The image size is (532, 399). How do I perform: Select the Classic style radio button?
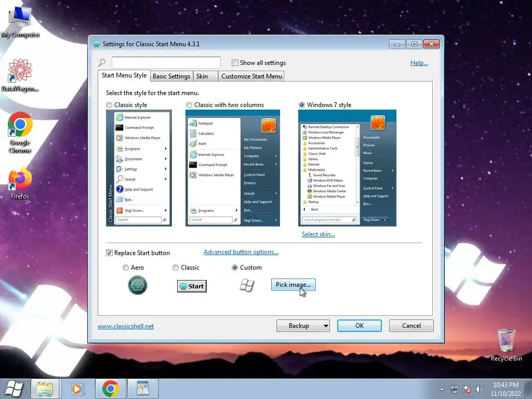tap(109, 105)
